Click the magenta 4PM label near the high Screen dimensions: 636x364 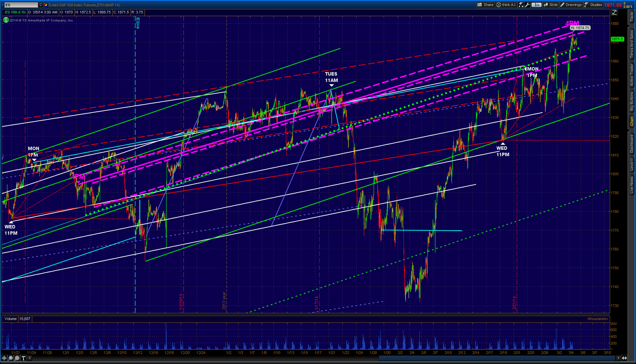pyautogui.click(x=572, y=23)
